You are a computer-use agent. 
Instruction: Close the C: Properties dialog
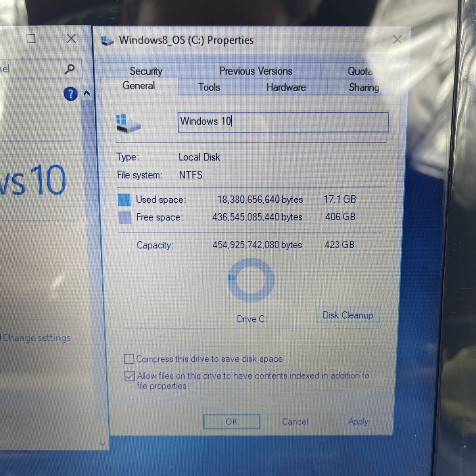point(397,39)
